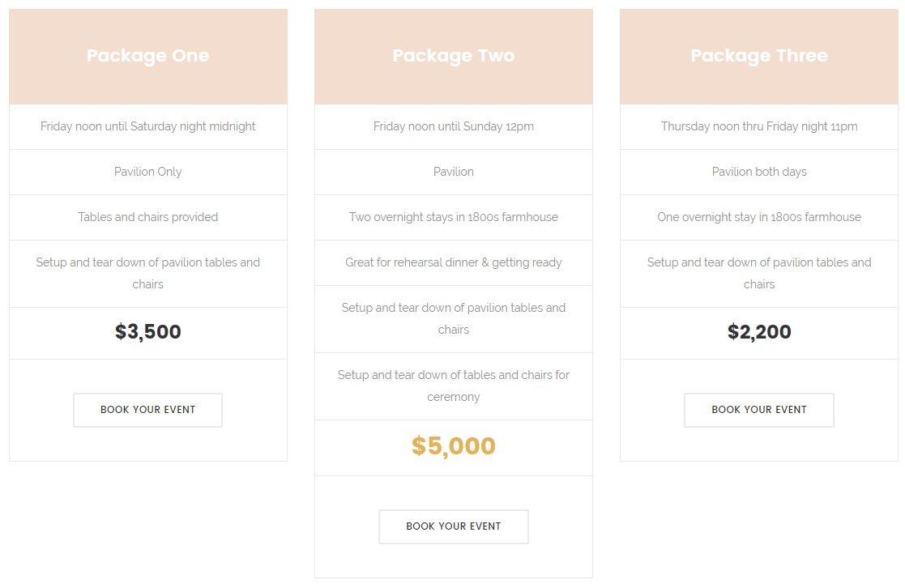Viewport: 905px width, 588px height.
Task: Click the 'Pavilion both days' row
Action: point(759,172)
